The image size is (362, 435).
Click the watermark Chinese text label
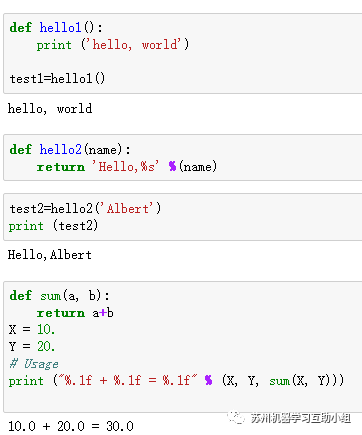[301, 418]
